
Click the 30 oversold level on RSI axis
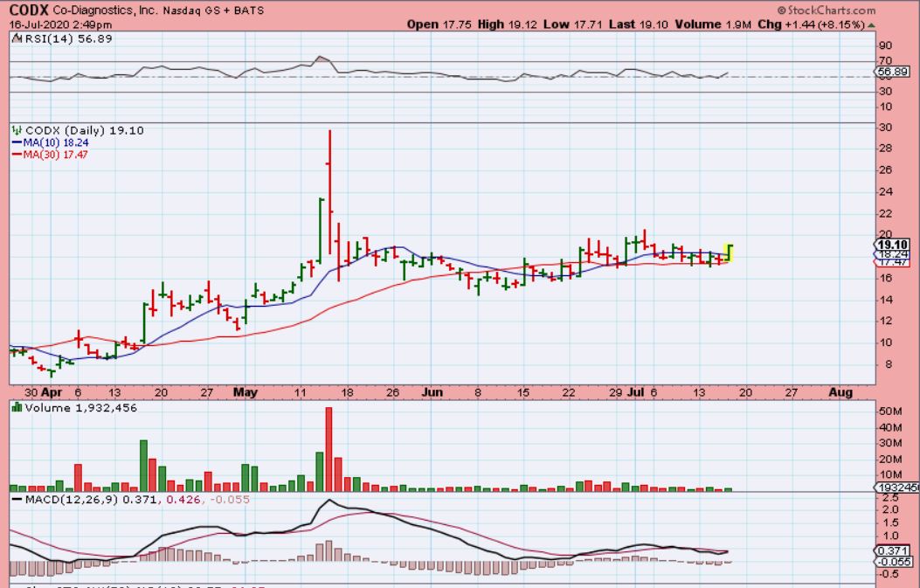click(885, 92)
